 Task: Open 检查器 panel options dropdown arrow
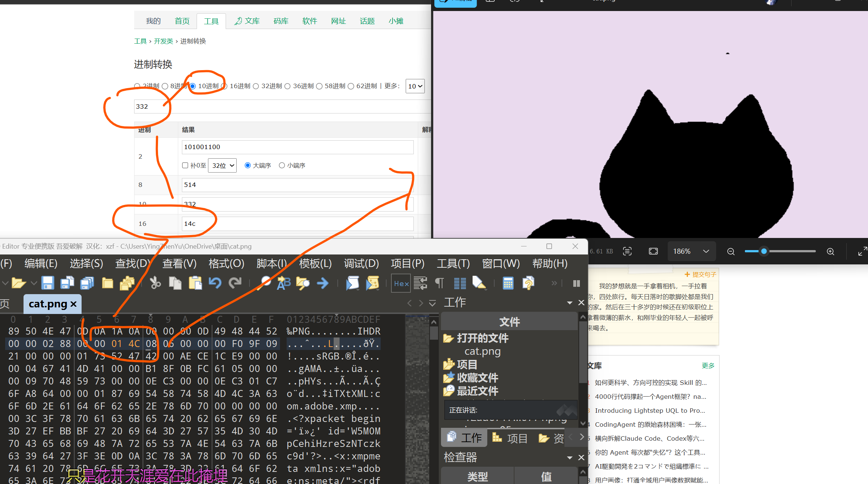(x=570, y=458)
